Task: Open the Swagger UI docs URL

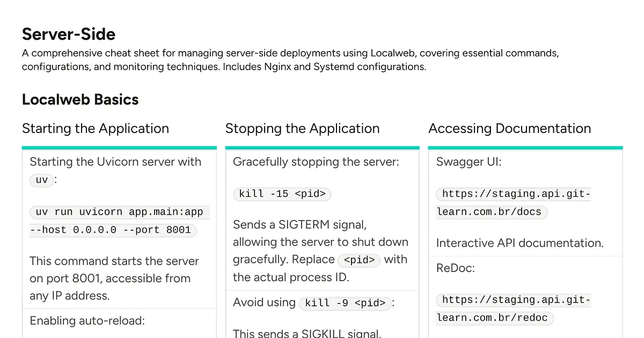Action: click(x=513, y=203)
